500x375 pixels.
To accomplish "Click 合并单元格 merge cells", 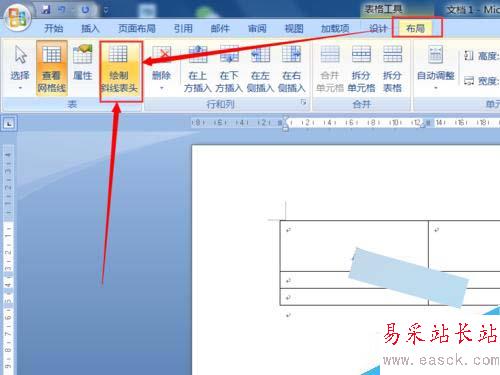I will point(330,68).
